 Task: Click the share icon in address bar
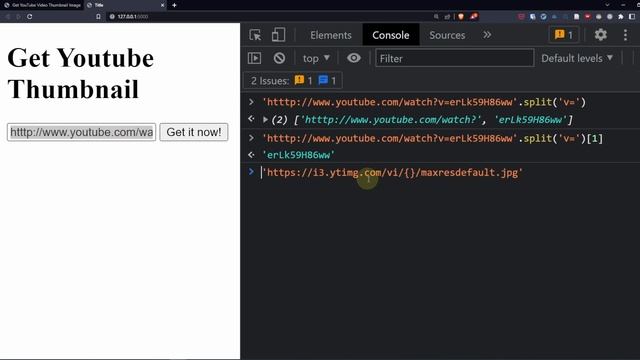[x=447, y=17]
